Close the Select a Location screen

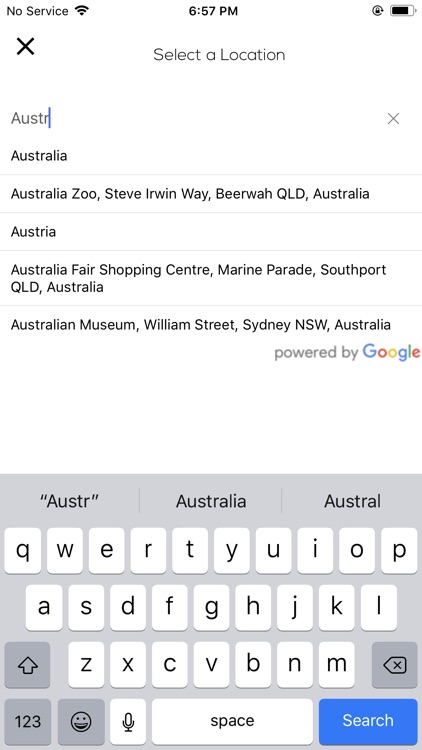click(25, 46)
